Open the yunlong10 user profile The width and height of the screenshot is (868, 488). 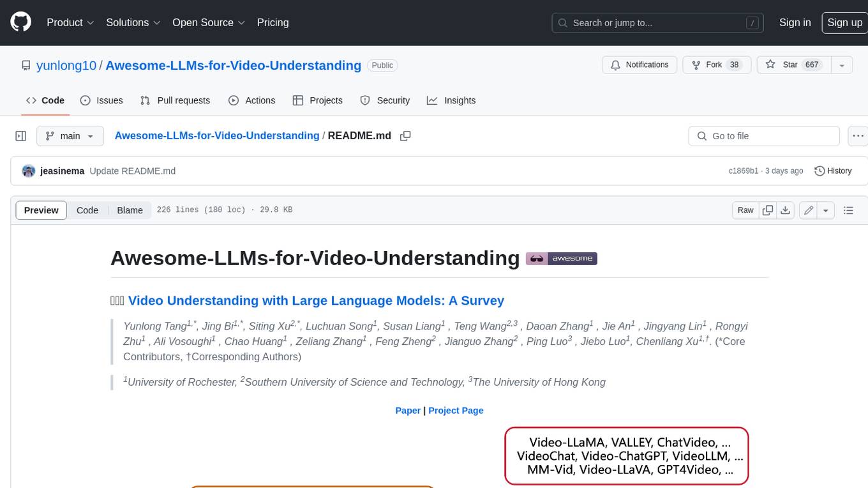pyautogui.click(x=66, y=65)
